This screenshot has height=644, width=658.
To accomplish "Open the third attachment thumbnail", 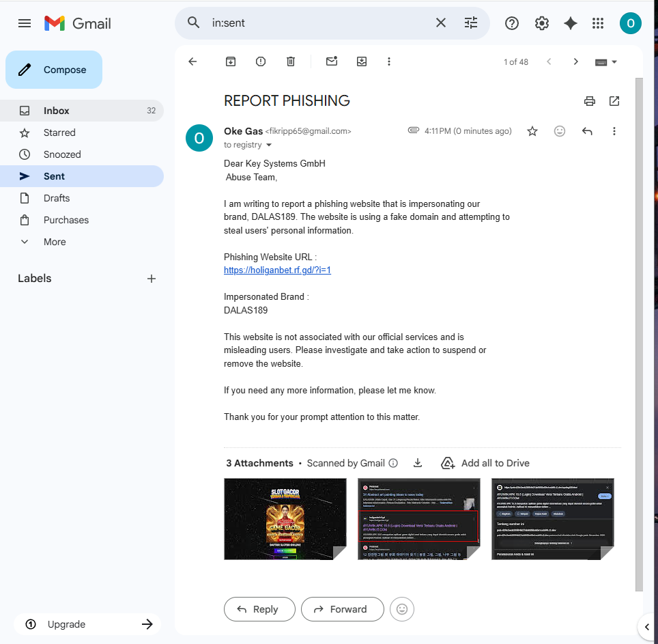I will pos(553,519).
